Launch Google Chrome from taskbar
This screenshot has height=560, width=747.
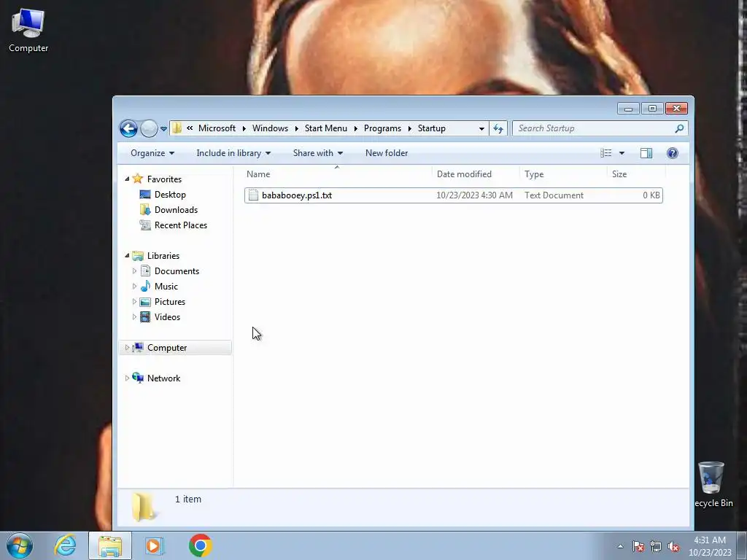pyautogui.click(x=200, y=545)
